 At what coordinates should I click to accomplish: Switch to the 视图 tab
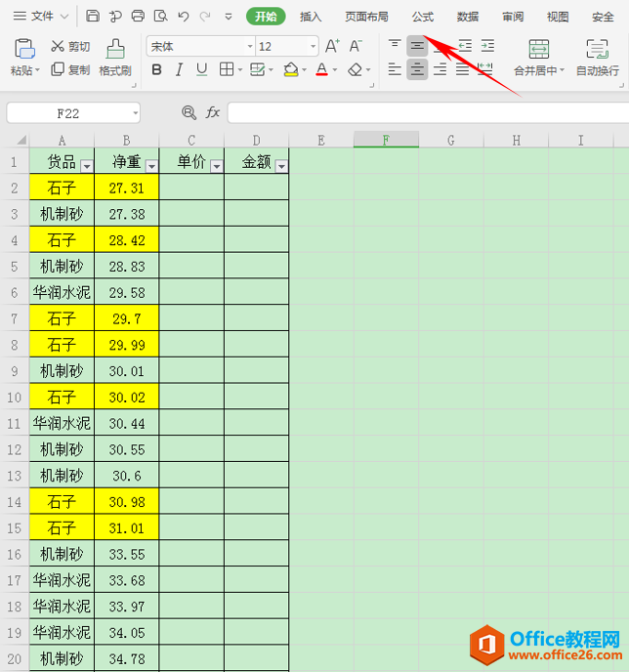[558, 17]
